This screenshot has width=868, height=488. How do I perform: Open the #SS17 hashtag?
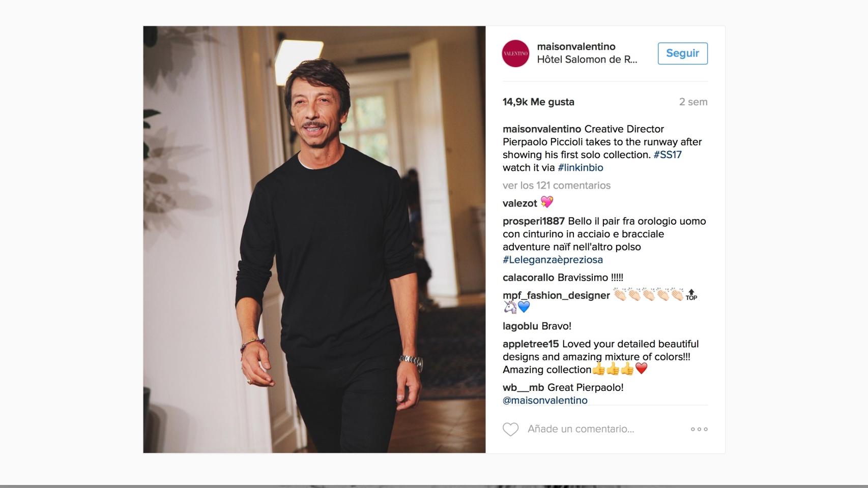(x=668, y=155)
